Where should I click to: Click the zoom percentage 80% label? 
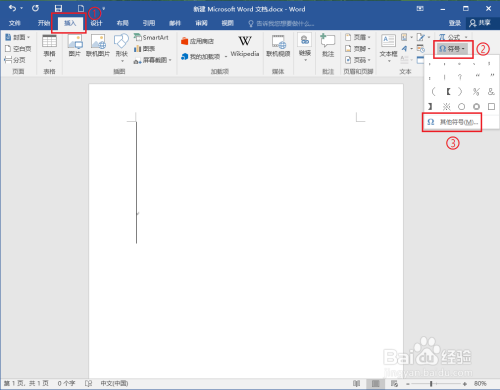480,383
